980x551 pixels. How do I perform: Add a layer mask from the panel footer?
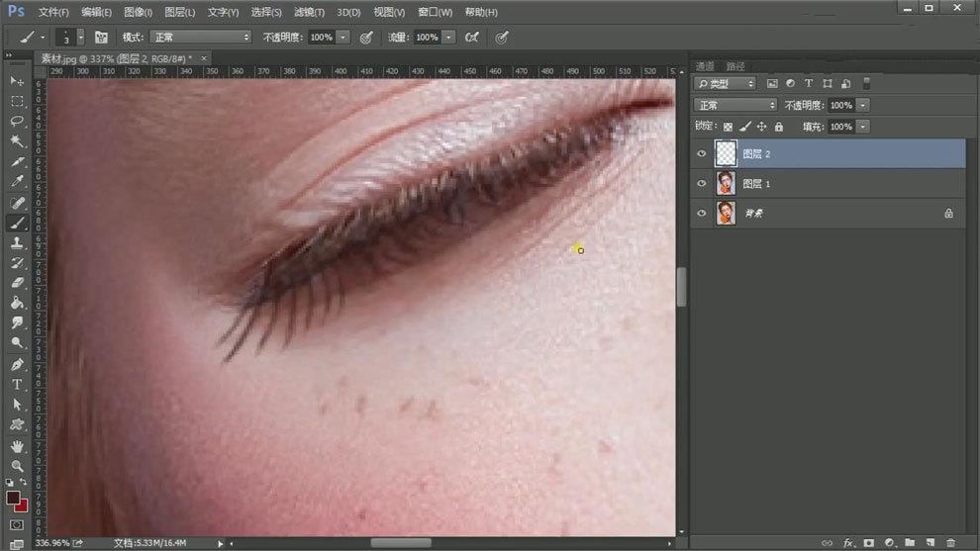point(868,543)
